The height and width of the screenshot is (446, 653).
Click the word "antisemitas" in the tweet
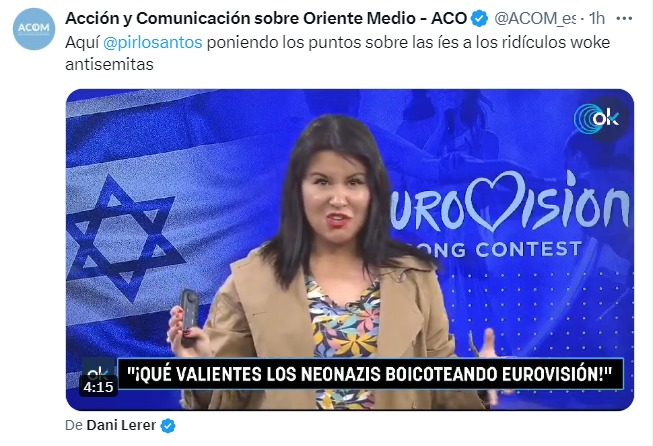click(109, 64)
